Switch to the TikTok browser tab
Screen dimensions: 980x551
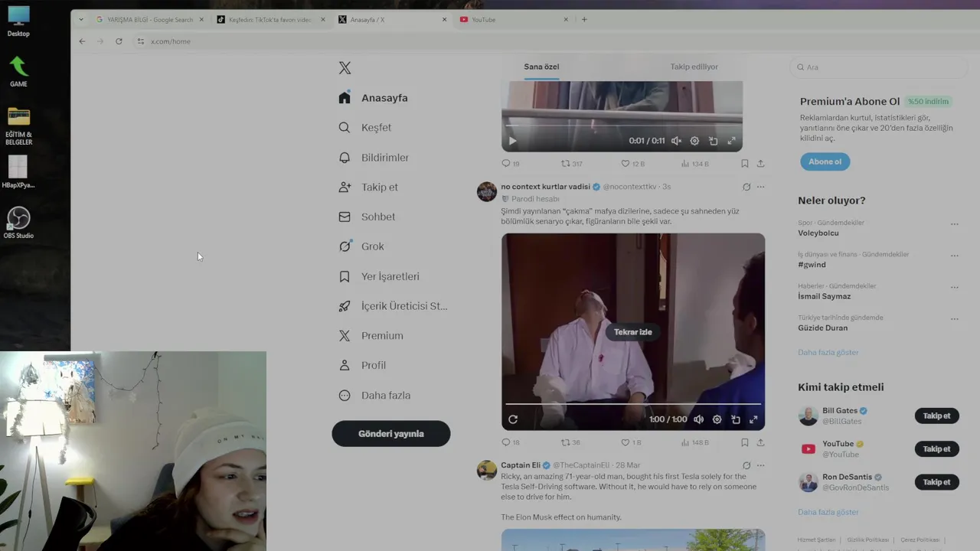point(272,20)
